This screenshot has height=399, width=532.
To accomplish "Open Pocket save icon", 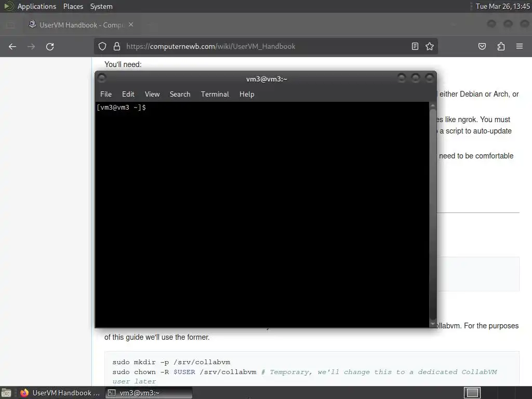I will point(482,46).
